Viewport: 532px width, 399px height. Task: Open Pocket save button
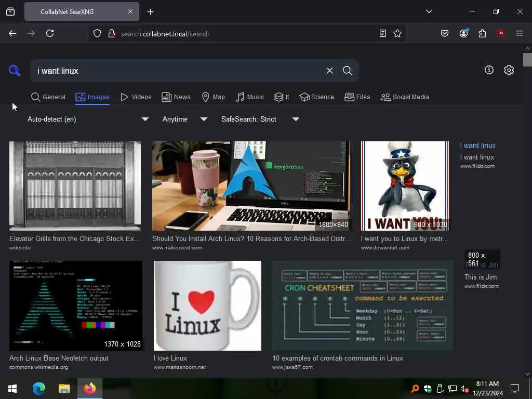pyautogui.click(x=445, y=33)
